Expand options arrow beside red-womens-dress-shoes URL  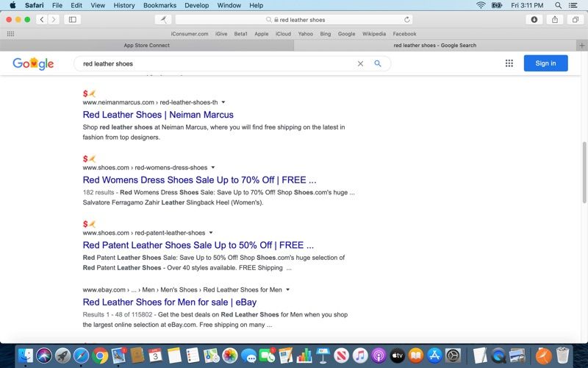(213, 168)
